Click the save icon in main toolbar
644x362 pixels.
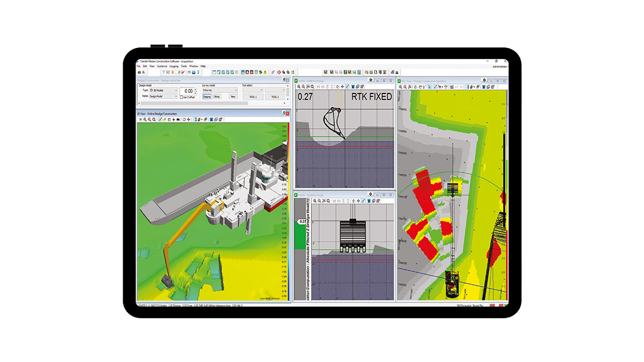(x=326, y=72)
